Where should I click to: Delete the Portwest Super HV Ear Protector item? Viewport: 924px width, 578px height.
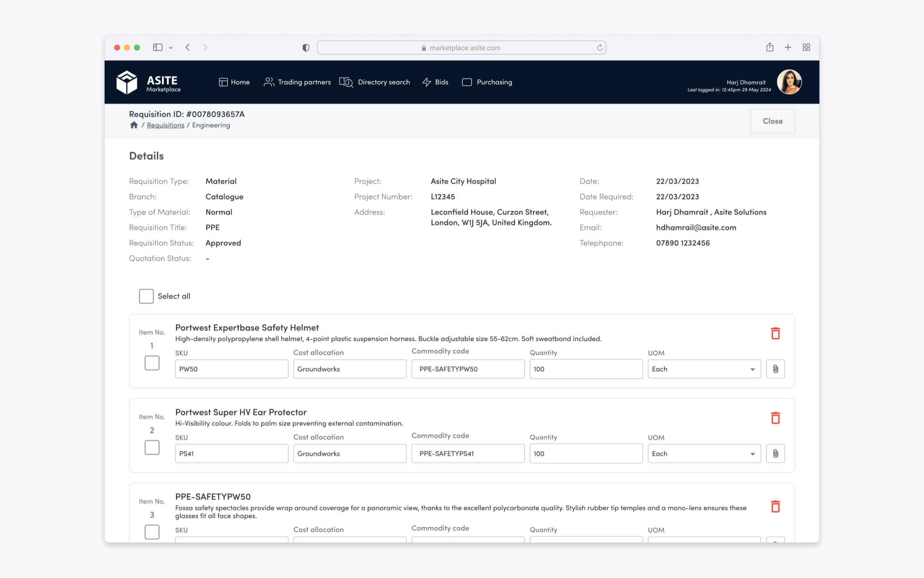click(775, 418)
